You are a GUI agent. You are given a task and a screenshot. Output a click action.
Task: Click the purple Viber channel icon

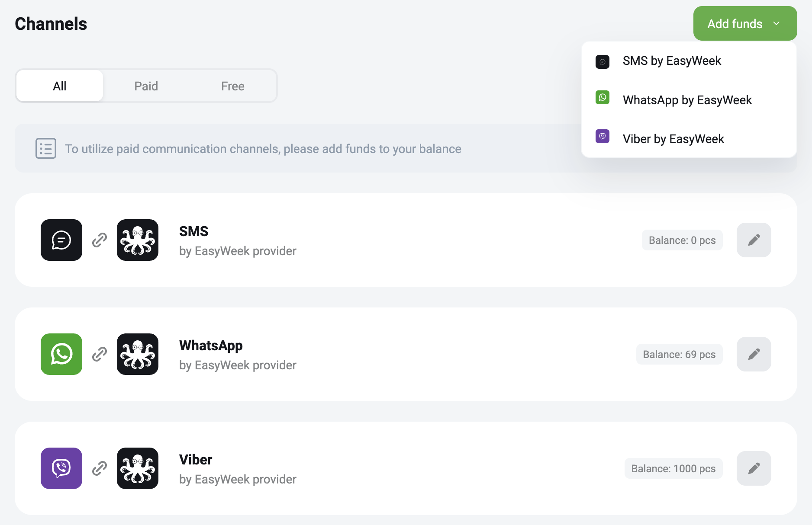click(61, 468)
